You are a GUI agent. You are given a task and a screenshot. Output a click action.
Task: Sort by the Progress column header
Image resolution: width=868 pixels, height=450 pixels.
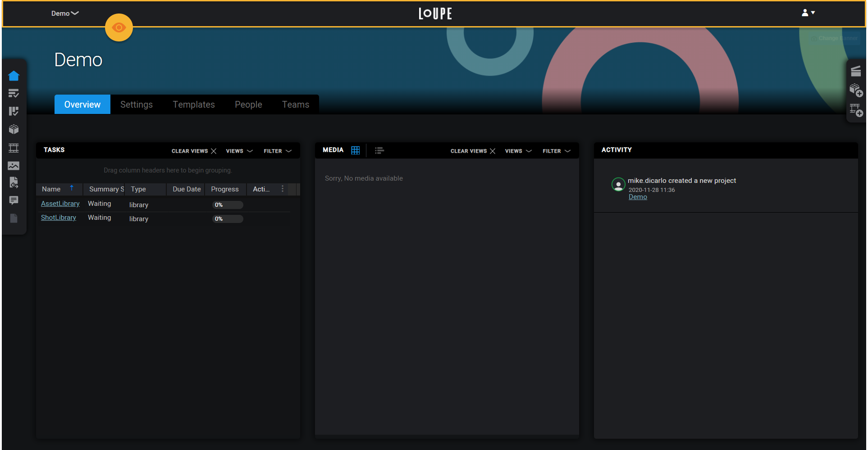pyautogui.click(x=225, y=189)
